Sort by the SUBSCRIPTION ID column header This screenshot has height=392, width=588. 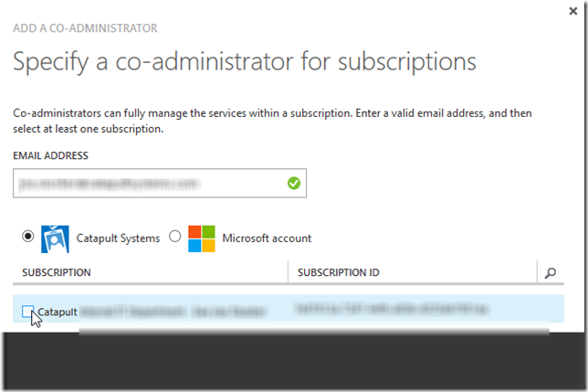[338, 272]
